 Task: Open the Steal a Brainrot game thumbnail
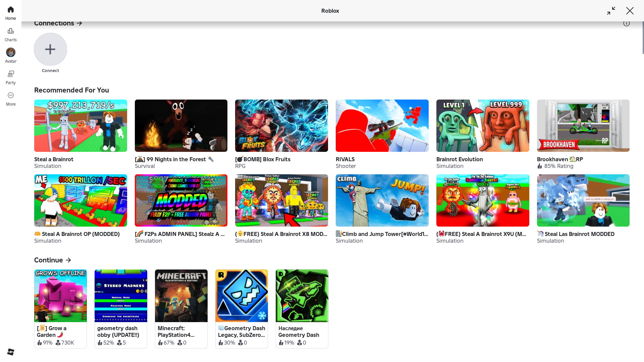pos(80,125)
